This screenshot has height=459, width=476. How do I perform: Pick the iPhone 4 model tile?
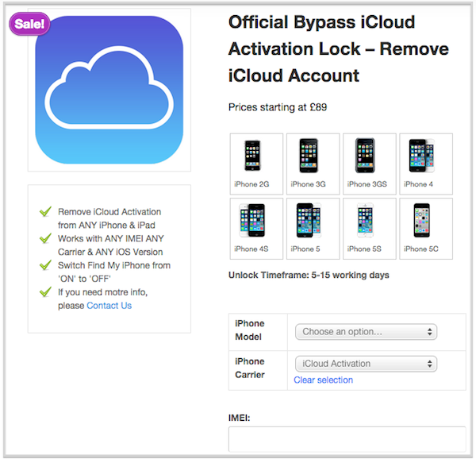point(426,164)
